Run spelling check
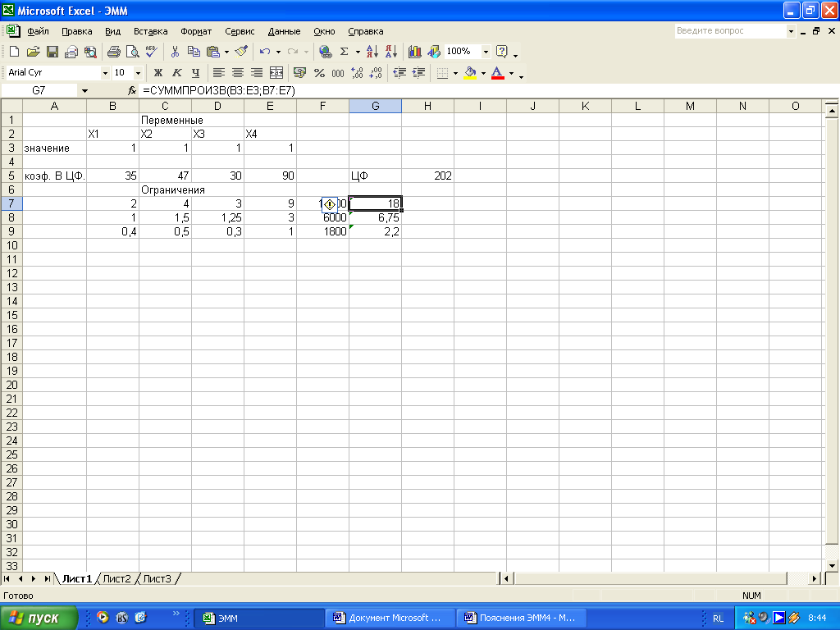 (151, 52)
